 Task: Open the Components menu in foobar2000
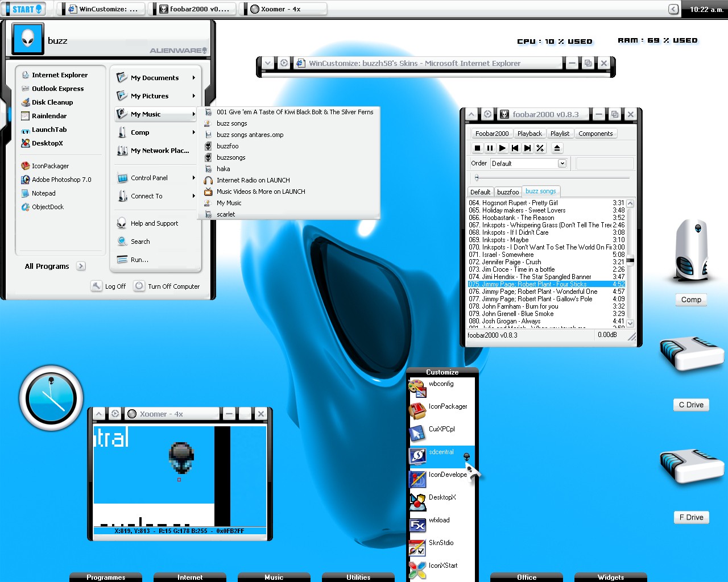tap(595, 134)
